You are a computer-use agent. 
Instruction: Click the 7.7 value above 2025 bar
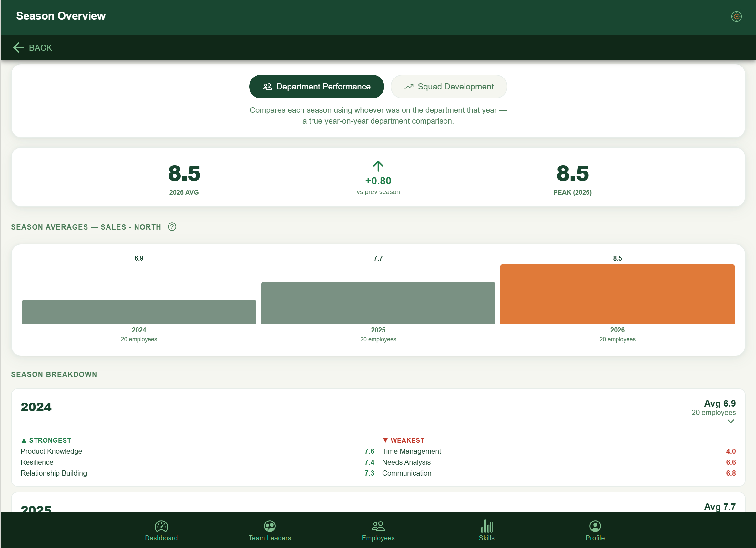[x=378, y=258]
